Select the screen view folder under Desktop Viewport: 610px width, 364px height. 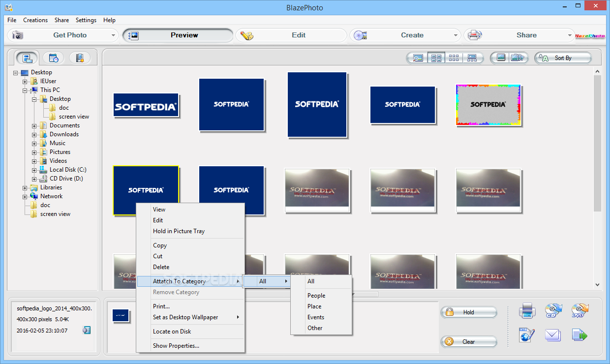pyautogui.click(x=74, y=117)
